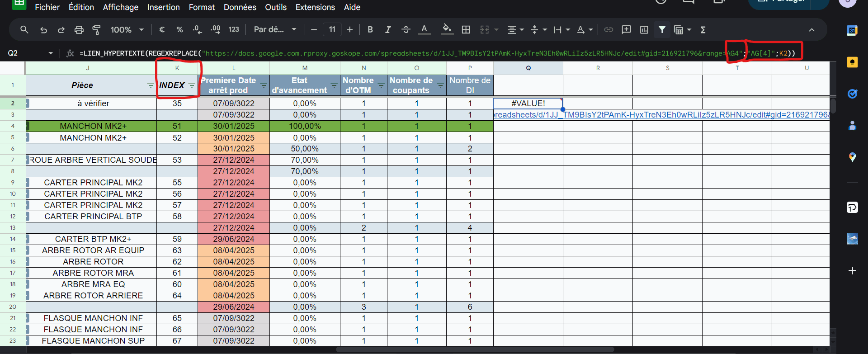Open Google Calendar from side panel
This screenshot has height=354, width=868.
tap(852, 30)
